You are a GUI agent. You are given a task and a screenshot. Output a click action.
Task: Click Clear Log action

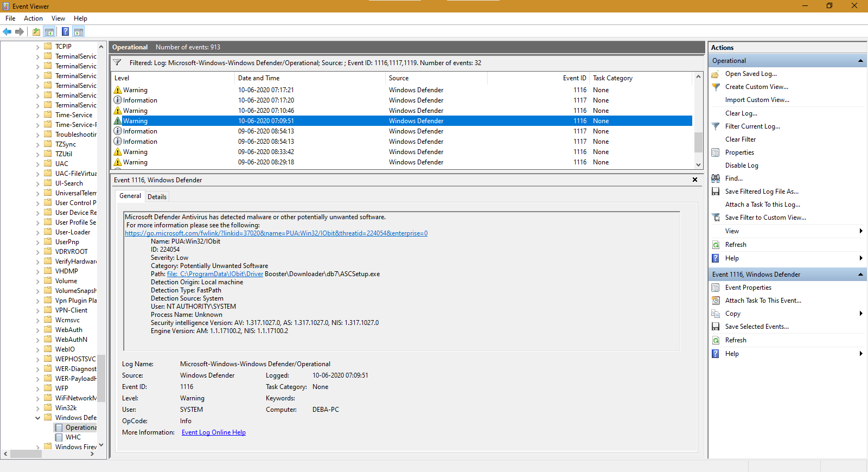(741, 113)
